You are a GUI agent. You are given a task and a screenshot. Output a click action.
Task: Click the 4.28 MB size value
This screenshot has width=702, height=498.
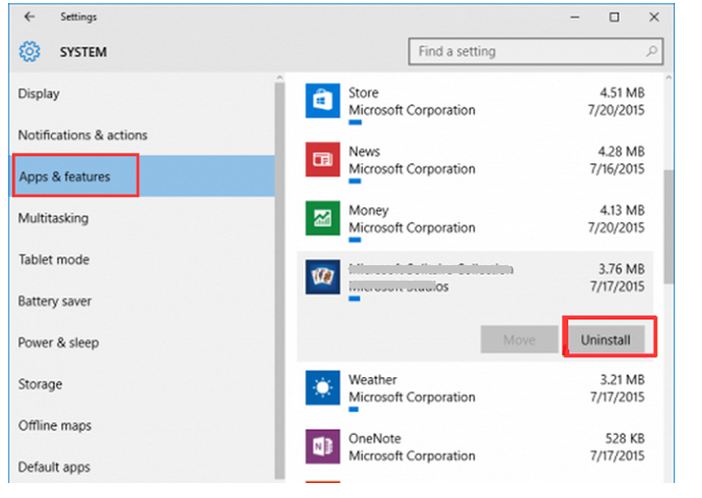point(621,151)
